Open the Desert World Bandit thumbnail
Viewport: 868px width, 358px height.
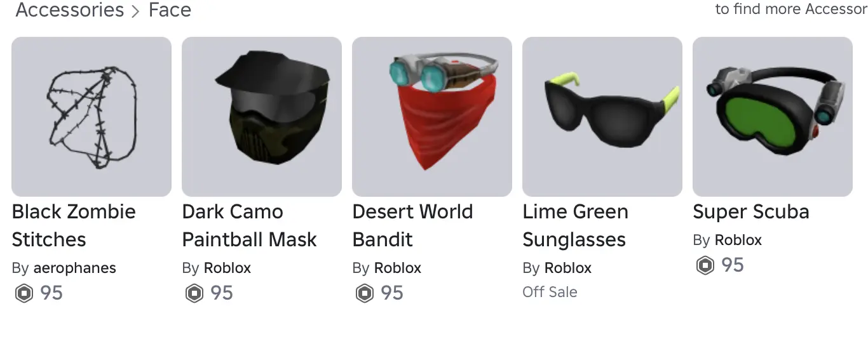432,117
